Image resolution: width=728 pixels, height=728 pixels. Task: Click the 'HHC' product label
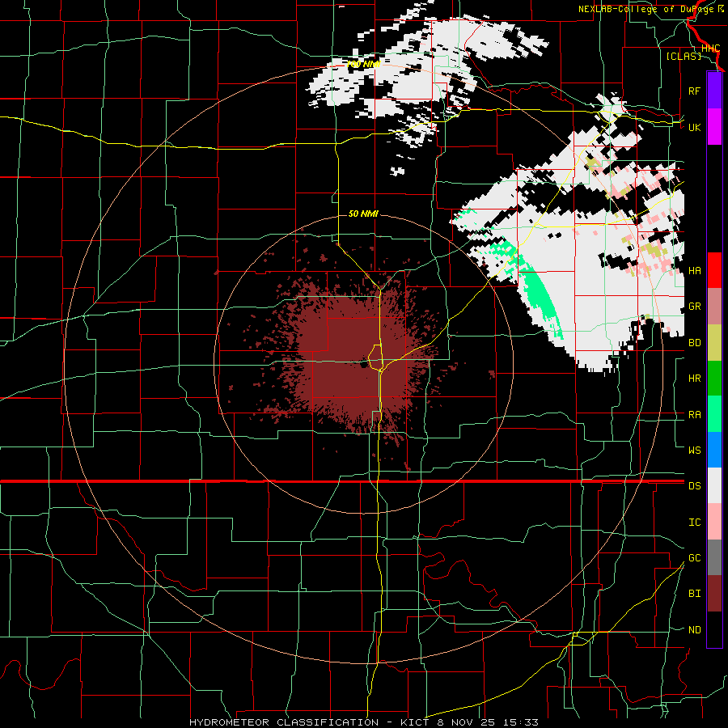click(711, 49)
